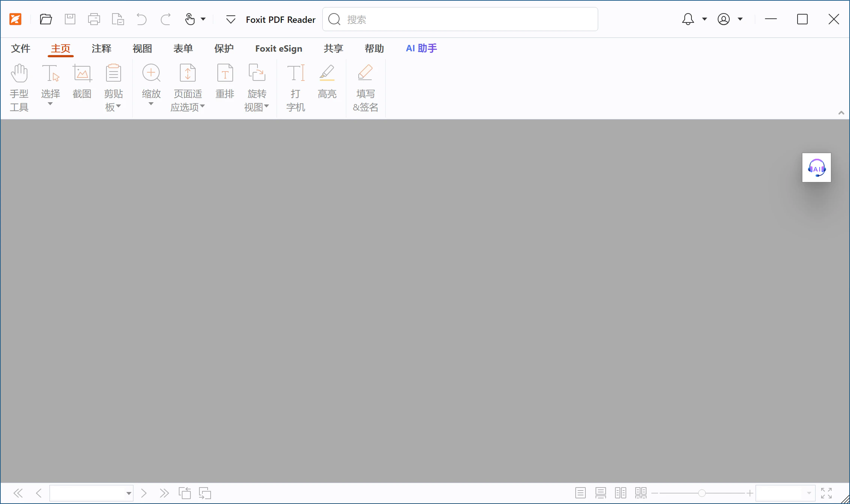Switch to the 共享 tab
850x504 pixels.
coord(334,48)
